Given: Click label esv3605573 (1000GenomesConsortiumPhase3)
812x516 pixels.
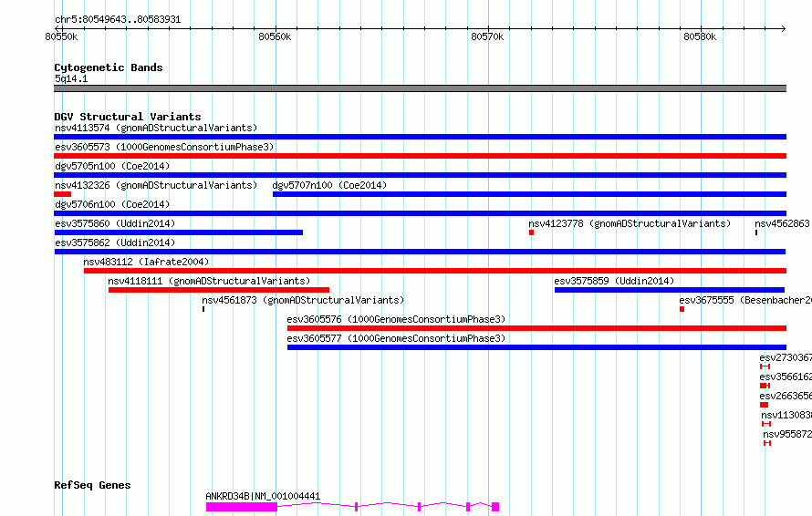Looking at the screenshot, I should pos(164,147).
